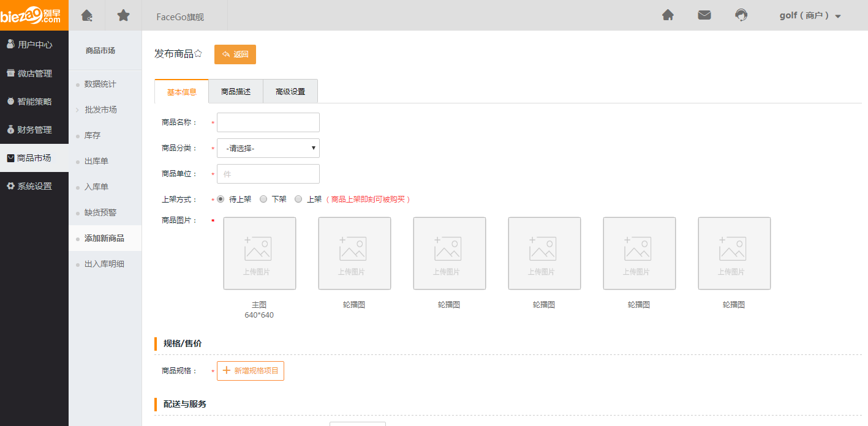Screen dimensions: 868x426
Task: Select the 下架 radio button
Action: 263,199
